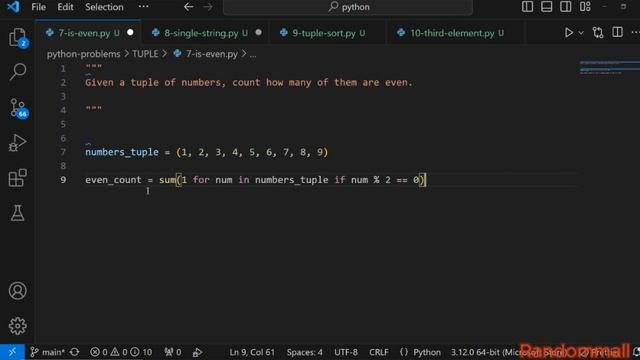Open the Manage gear menu
This screenshot has height=360, width=640.
point(18,326)
